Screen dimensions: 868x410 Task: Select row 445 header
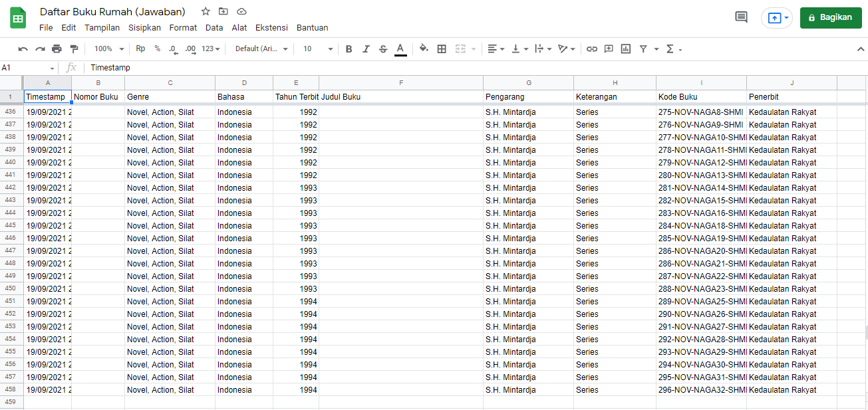pos(11,226)
